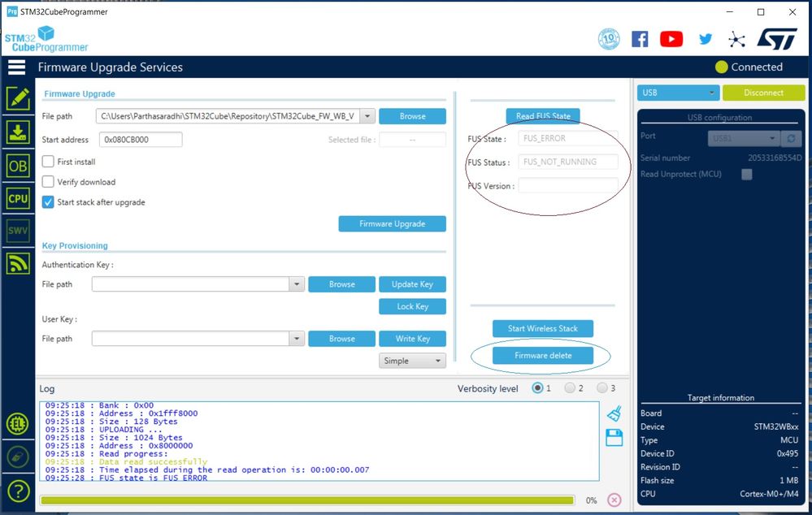Save the log using floppy icon
The image size is (812, 515).
coord(614,438)
